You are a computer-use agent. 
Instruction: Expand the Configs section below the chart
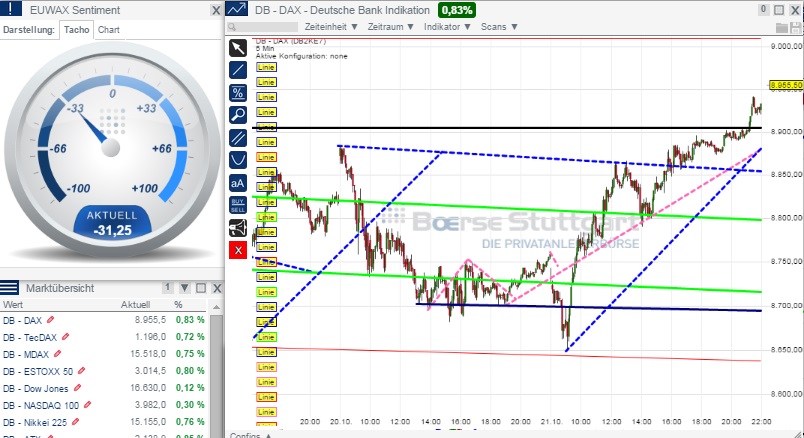tap(251, 434)
